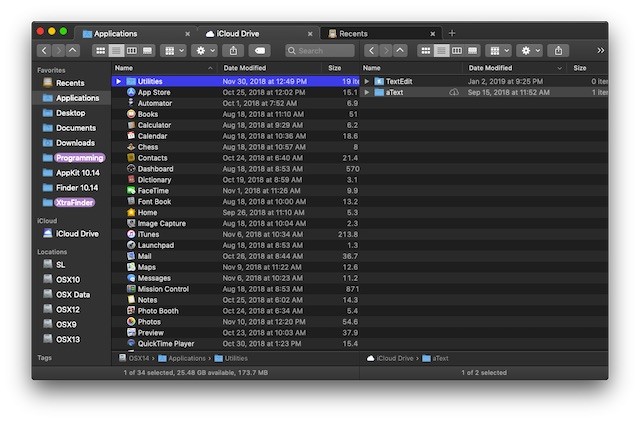Close the Applications tab

pos(187,34)
